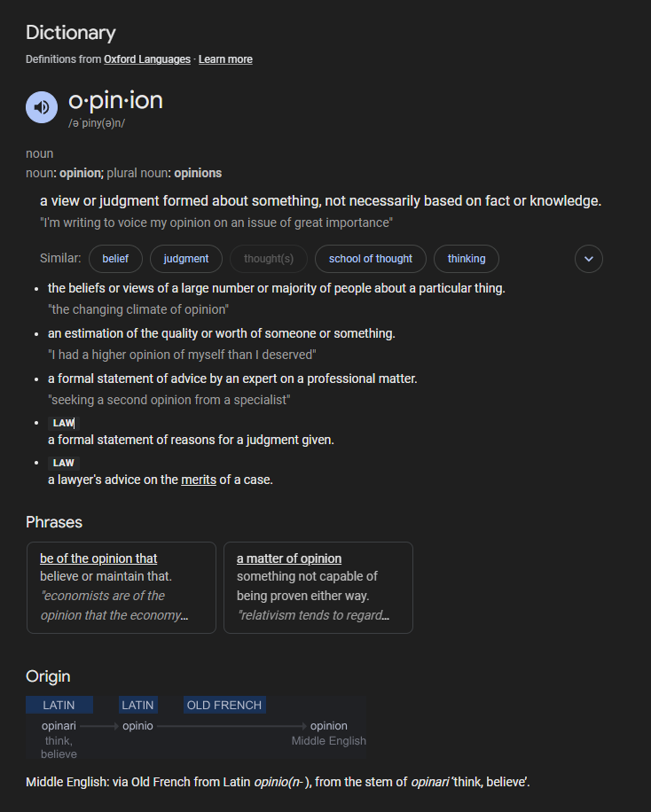Open phrase 'a matter of opinion'
This screenshot has height=812, width=651.
(289, 558)
